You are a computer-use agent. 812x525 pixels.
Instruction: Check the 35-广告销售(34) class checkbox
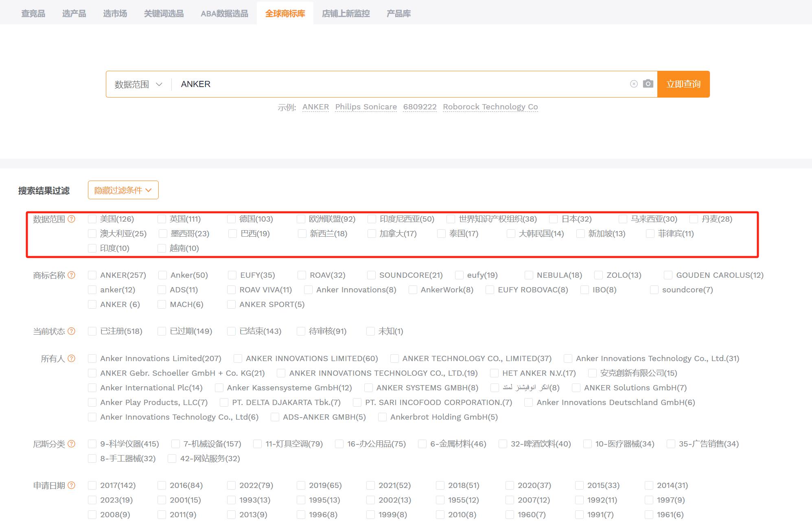coord(671,444)
